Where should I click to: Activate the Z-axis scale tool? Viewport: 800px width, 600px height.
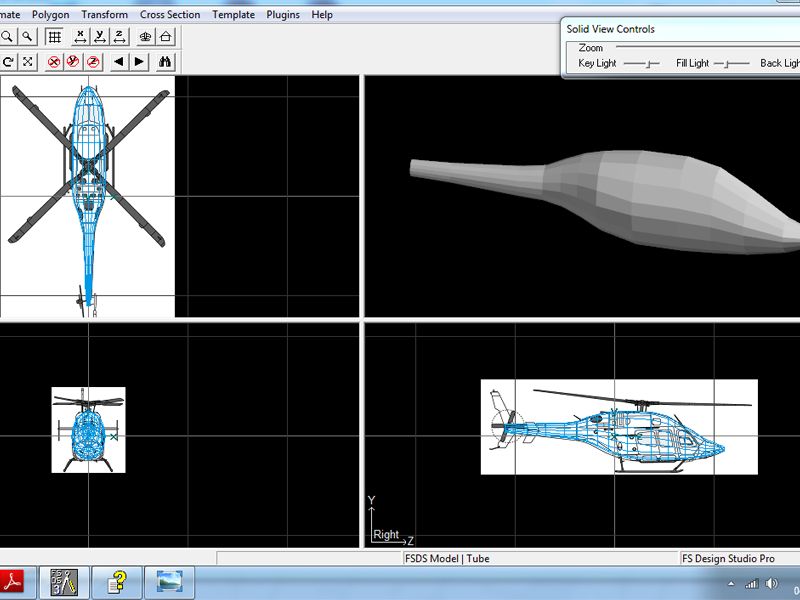coord(118,37)
